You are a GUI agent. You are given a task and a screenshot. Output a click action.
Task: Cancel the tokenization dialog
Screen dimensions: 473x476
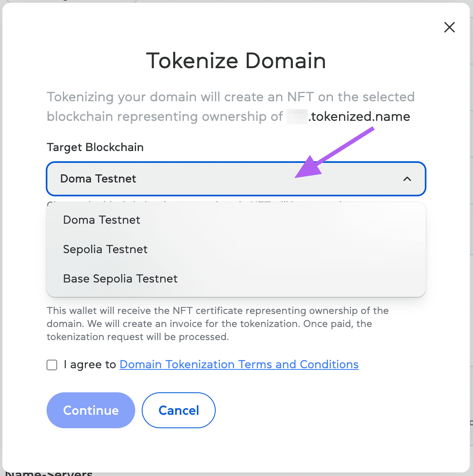tap(178, 410)
